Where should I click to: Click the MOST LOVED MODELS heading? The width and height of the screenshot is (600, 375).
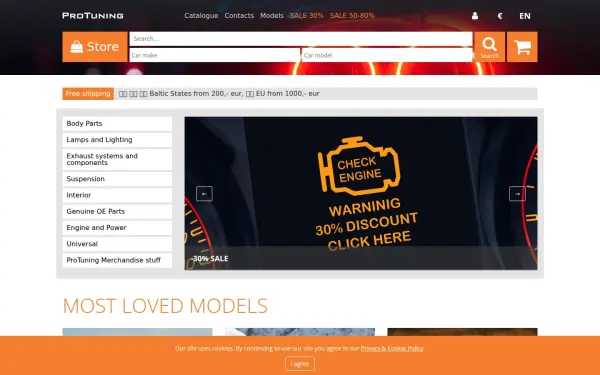pos(165,306)
